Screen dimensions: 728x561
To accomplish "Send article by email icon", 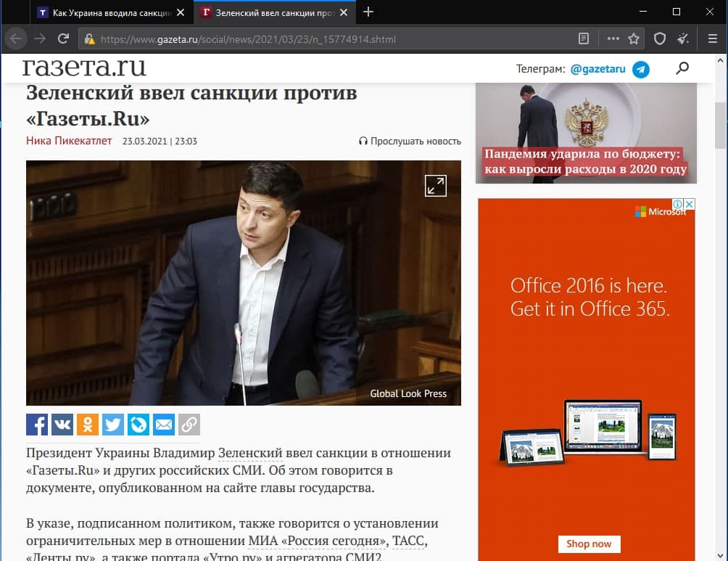I will [x=164, y=425].
